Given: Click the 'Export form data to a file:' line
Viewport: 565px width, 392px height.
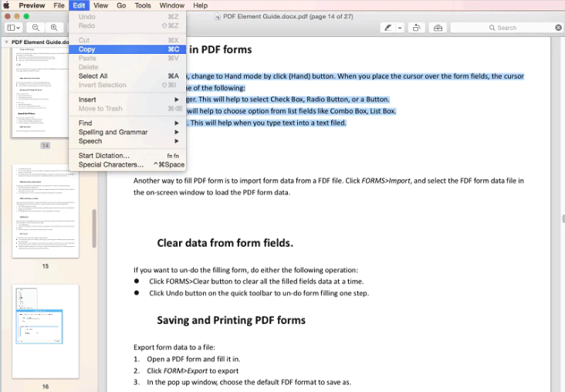Looking at the screenshot, I should click(174, 347).
